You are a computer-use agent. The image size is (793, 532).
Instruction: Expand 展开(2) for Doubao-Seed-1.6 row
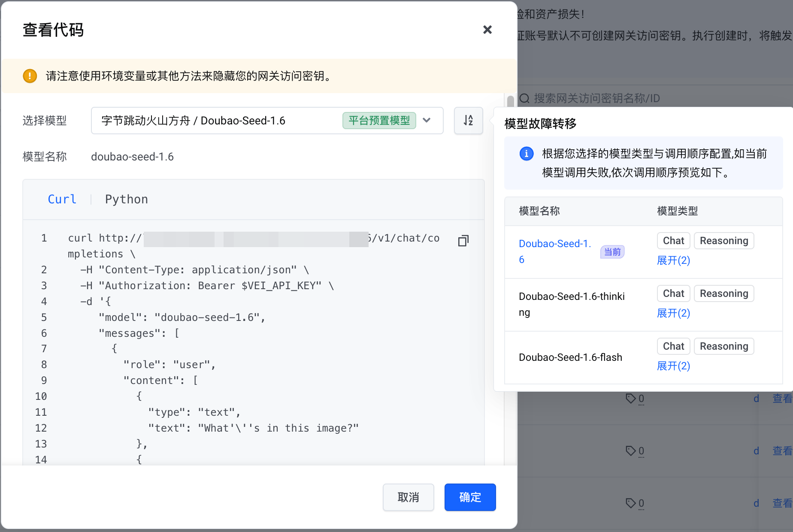click(673, 260)
